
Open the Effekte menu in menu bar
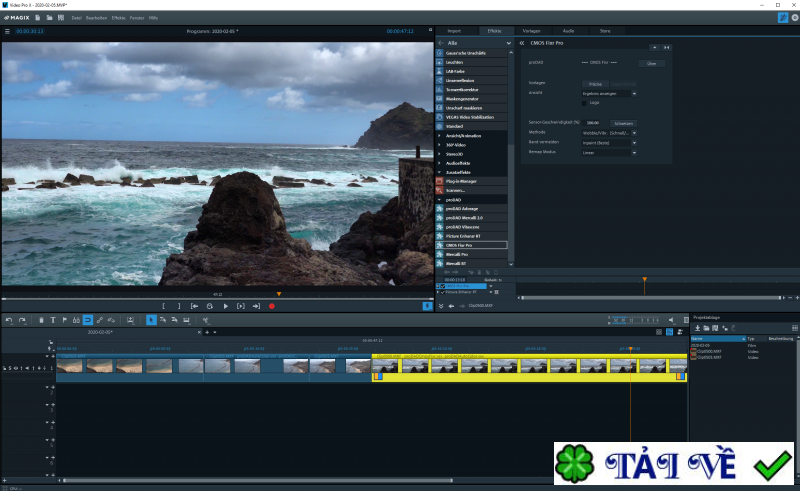coord(118,17)
